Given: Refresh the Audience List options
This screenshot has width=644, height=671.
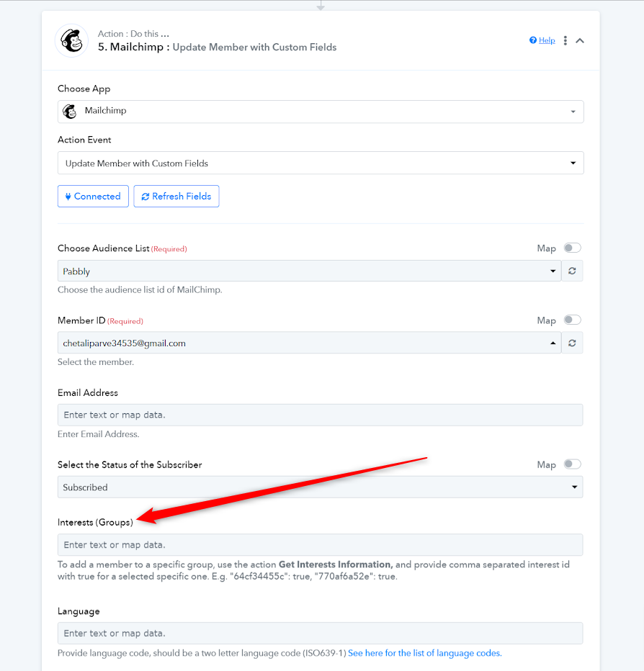Looking at the screenshot, I should (572, 271).
